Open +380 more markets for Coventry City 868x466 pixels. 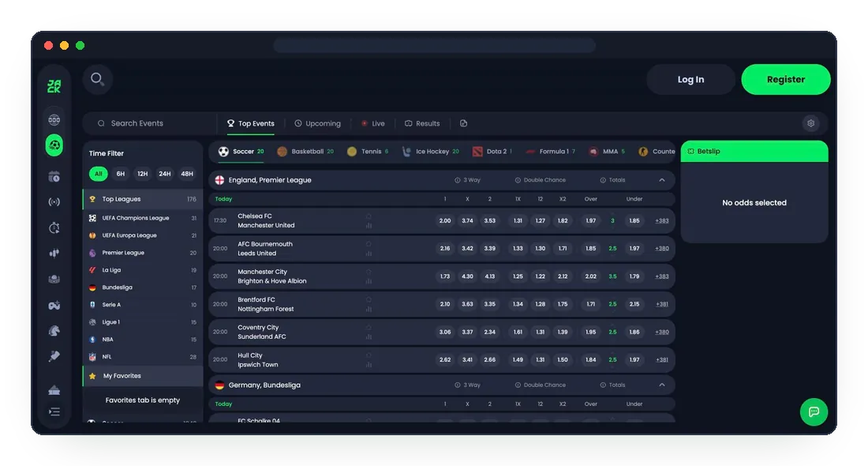pyautogui.click(x=661, y=332)
